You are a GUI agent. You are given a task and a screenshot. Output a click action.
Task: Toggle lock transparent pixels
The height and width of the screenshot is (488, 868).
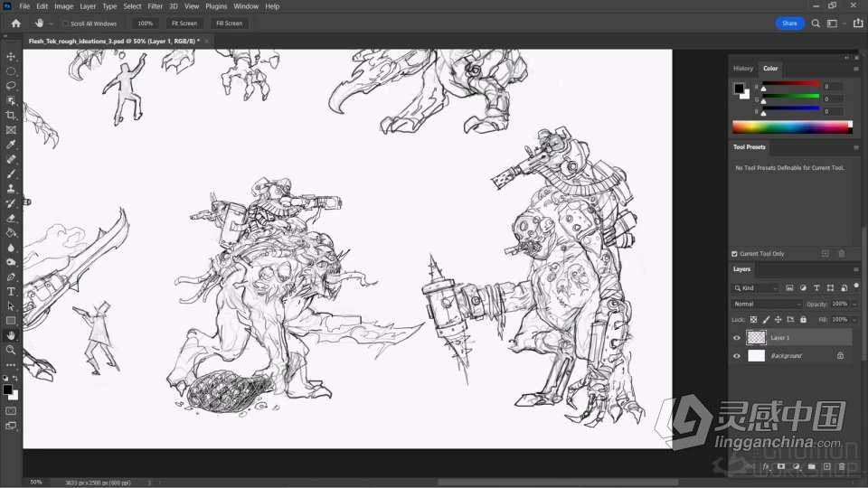click(753, 319)
